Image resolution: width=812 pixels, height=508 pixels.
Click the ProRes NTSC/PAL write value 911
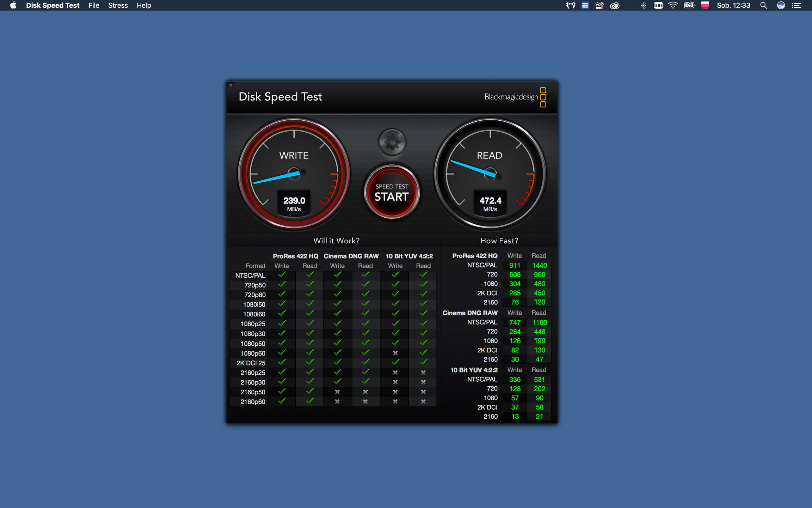tap(515, 266)
